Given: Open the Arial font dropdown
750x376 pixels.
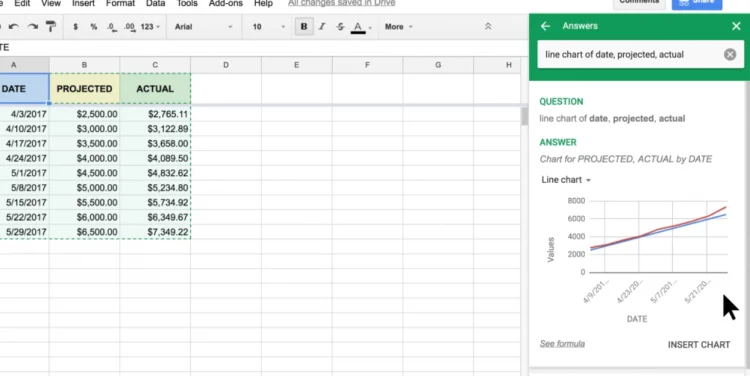Looking at the screenshot, I should pyautogui.click(x=203, y=27).
